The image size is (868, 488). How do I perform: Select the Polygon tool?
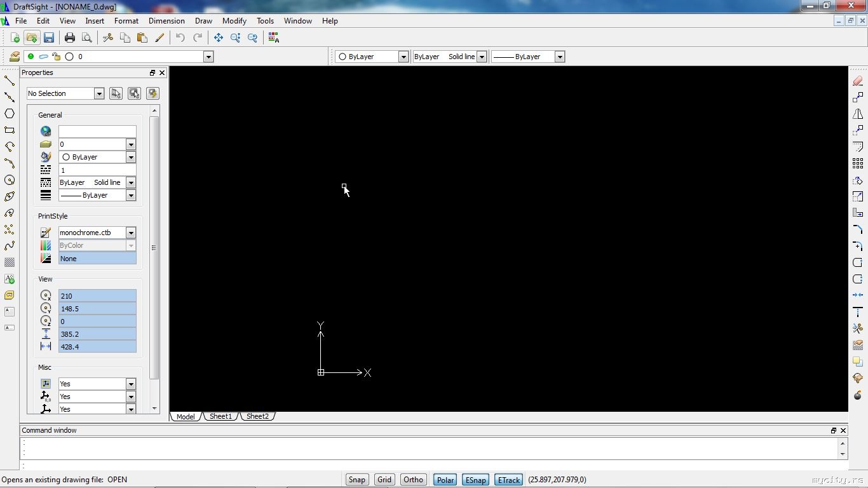tap(10, 114)
